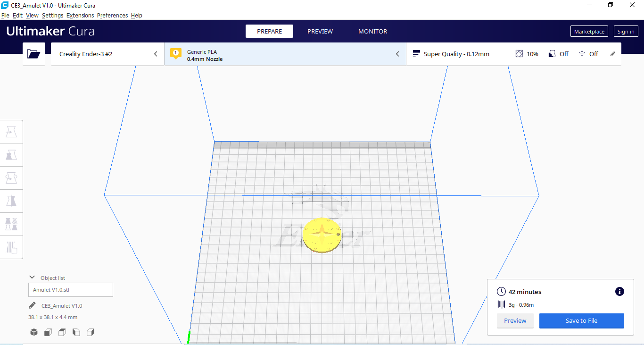This screenshot has width=644, height=345.
Task: Click the Super Quality profile icon
Action: pyautogui.click(x=416, y=54)
